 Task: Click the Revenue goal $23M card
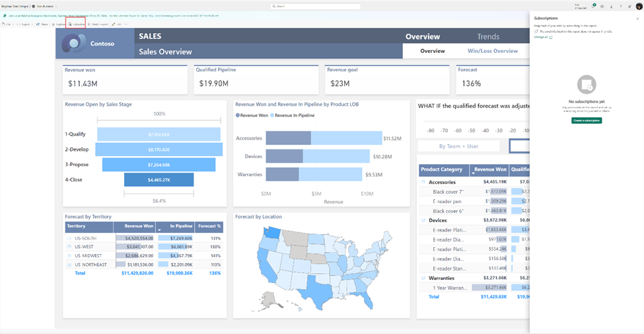point(387,79)
